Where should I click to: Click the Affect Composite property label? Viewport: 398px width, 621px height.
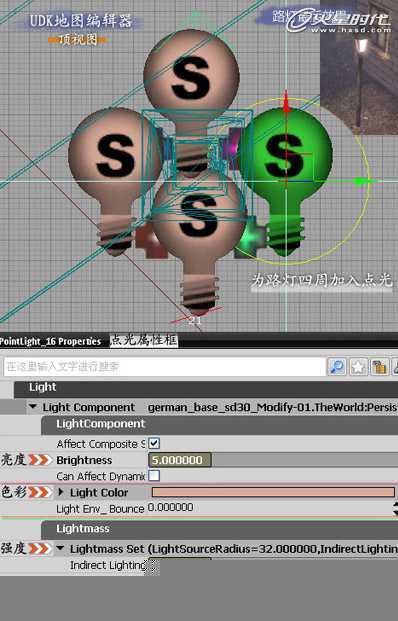[x=101, y=444]
